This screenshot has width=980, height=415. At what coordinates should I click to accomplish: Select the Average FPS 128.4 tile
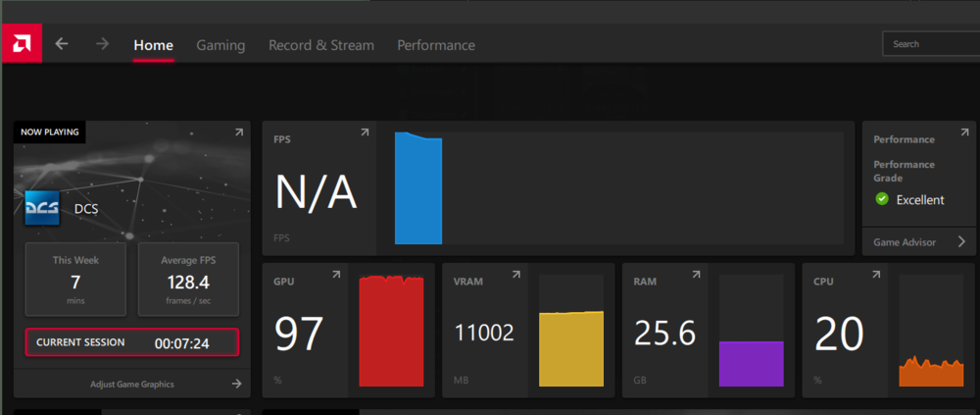point(188,280)
